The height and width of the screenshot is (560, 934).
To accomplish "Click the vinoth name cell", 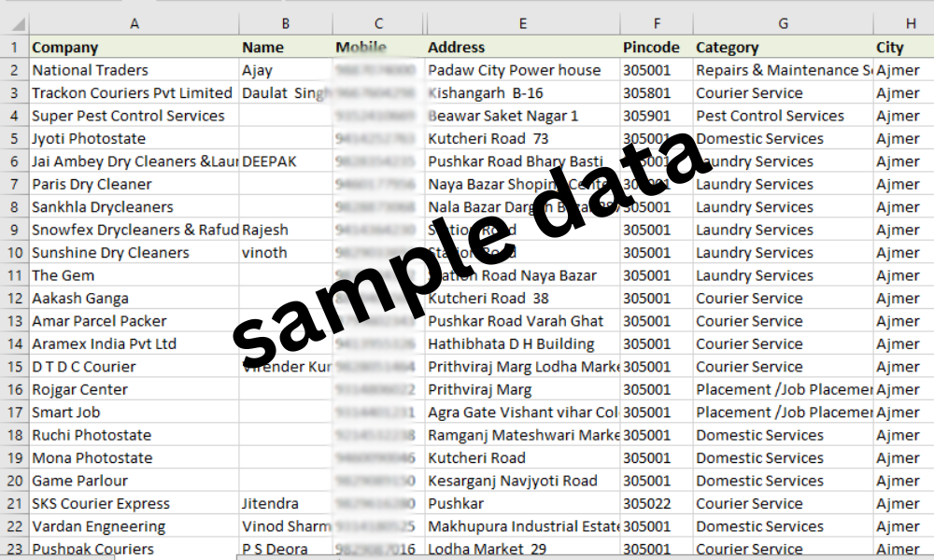I will 286,253.
